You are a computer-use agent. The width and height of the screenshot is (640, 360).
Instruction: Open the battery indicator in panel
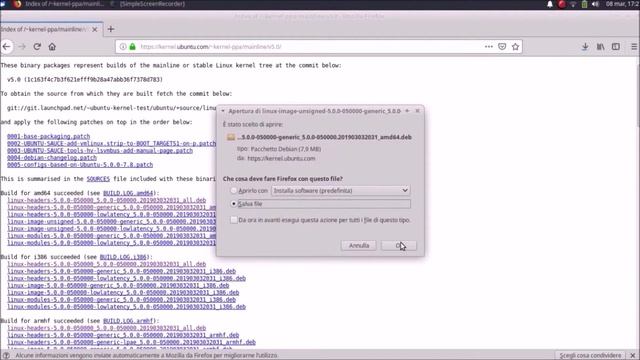click(x=584, y=4)
